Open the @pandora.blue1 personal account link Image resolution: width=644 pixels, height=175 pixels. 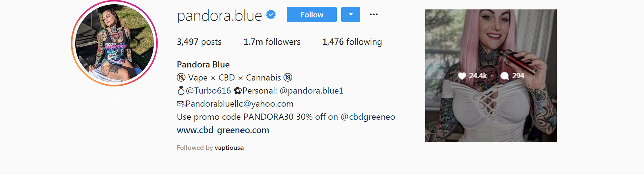(x=312, y=91)
